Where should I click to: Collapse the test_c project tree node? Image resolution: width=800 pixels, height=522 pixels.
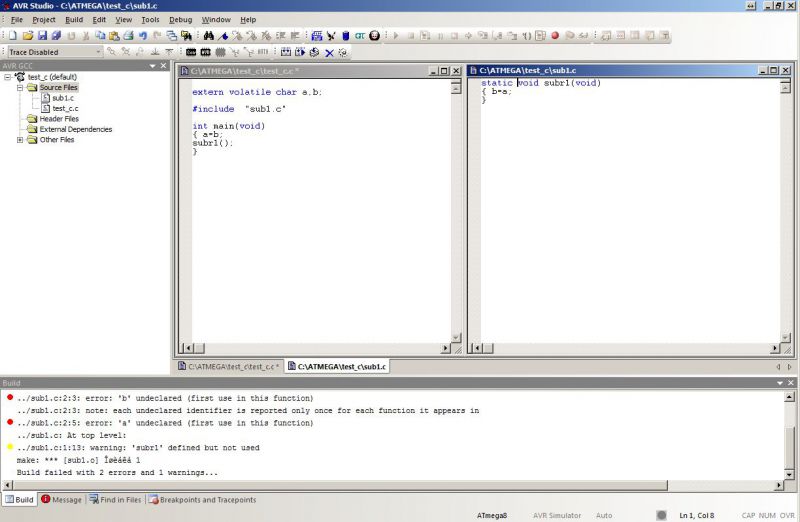point(8,77)
